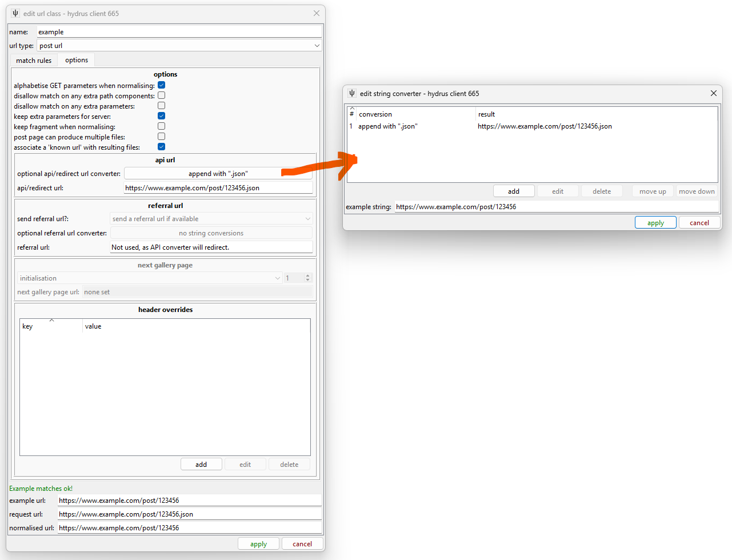Viewport: 732px width, 560px height.
Task: Increment the gallery page index spinner
Action: pyautogui.click(x=308, y=276)
